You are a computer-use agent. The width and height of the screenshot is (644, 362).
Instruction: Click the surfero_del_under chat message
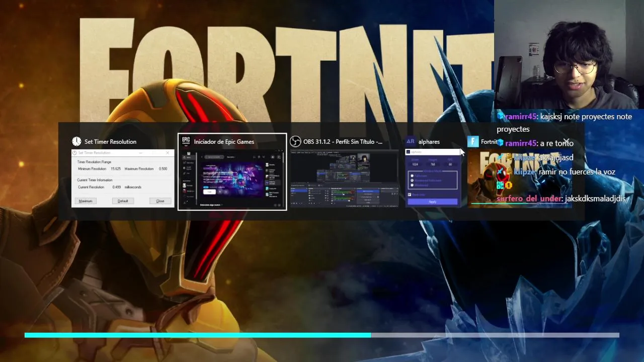(x=561, y=199)
